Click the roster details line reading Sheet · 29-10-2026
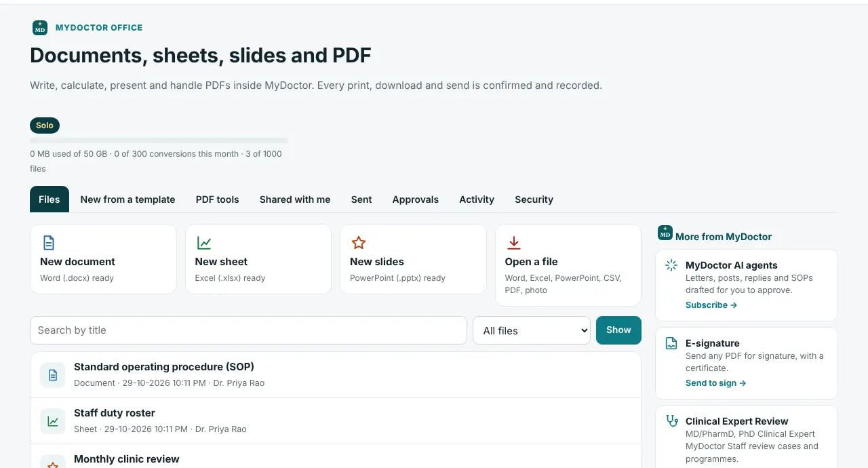868x468 pixels. (160, 429)
